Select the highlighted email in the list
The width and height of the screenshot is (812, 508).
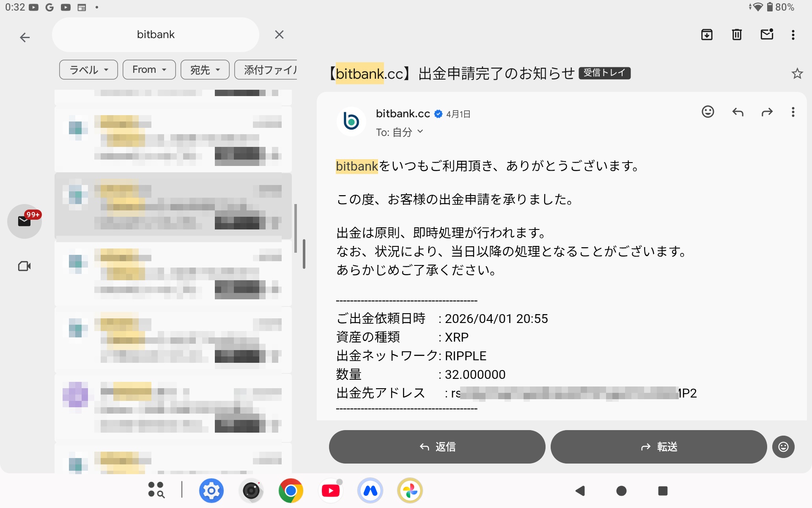pyautogui.click(x=173, y=206)
